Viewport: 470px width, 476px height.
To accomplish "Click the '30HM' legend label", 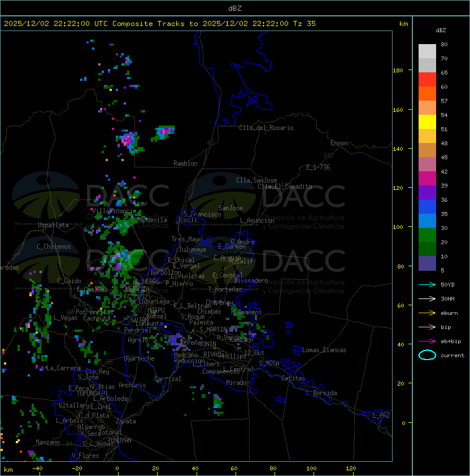I will point(447,298).
